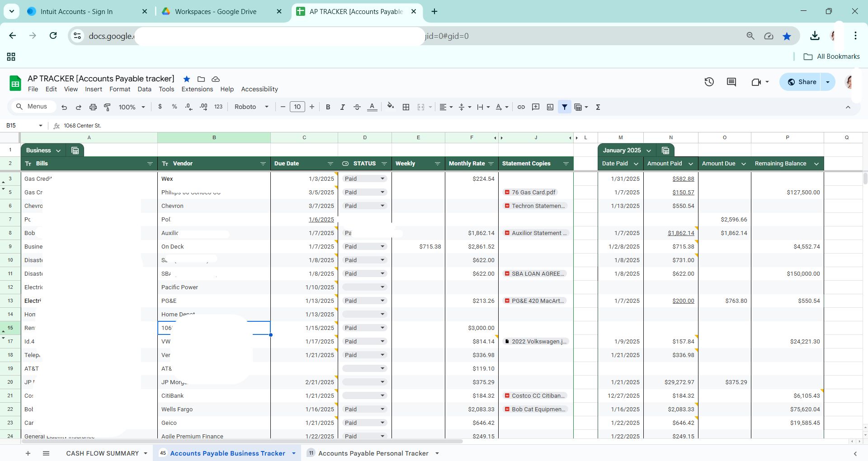Open the comments panel icon
Image resolution: width=868 pixels, height=461 pixels.
tap(731, 82)
